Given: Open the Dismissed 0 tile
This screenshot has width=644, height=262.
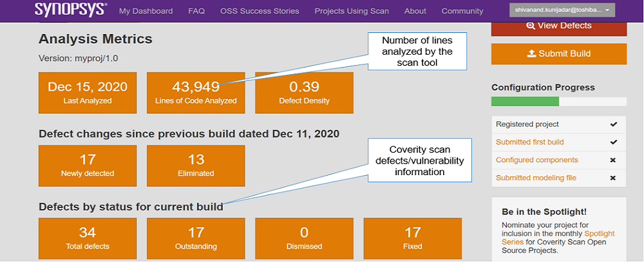Looking at the screenshot, I should click(x=304, y=239).
